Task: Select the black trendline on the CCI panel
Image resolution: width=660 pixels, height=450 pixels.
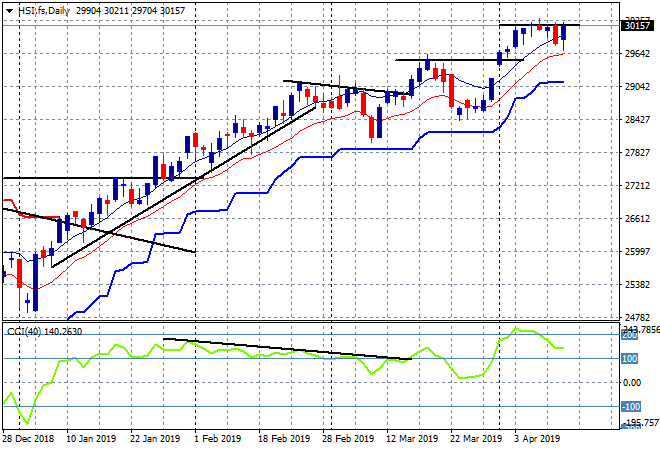Action: [290, 349]
